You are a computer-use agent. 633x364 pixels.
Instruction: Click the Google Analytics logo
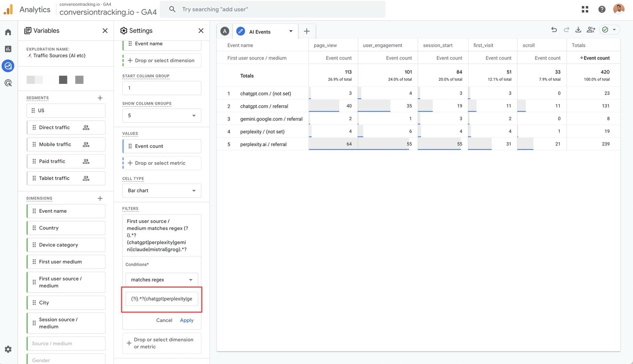(8, 9)
